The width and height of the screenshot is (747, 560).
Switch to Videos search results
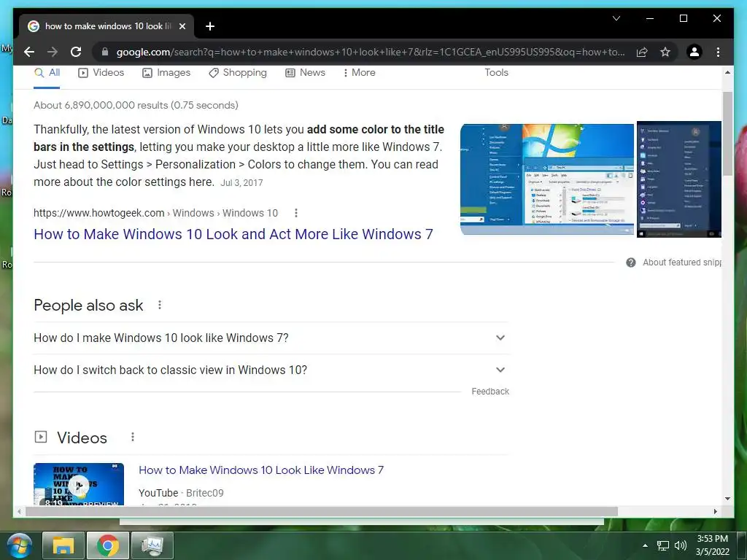coord(101,73)
